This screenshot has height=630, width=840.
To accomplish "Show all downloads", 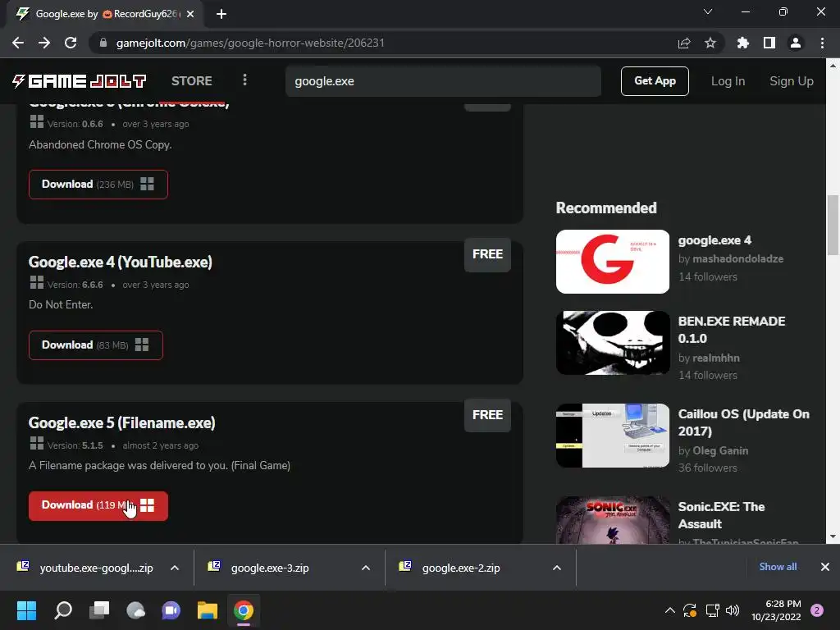I will point(778,567).
